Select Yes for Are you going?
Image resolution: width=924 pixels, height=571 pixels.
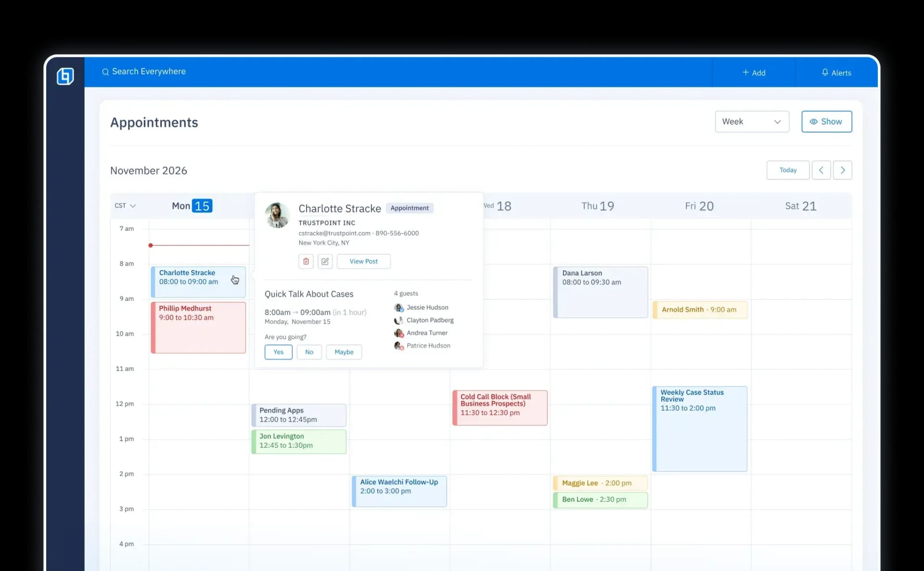pyautogui.click(x=278, y=352)
